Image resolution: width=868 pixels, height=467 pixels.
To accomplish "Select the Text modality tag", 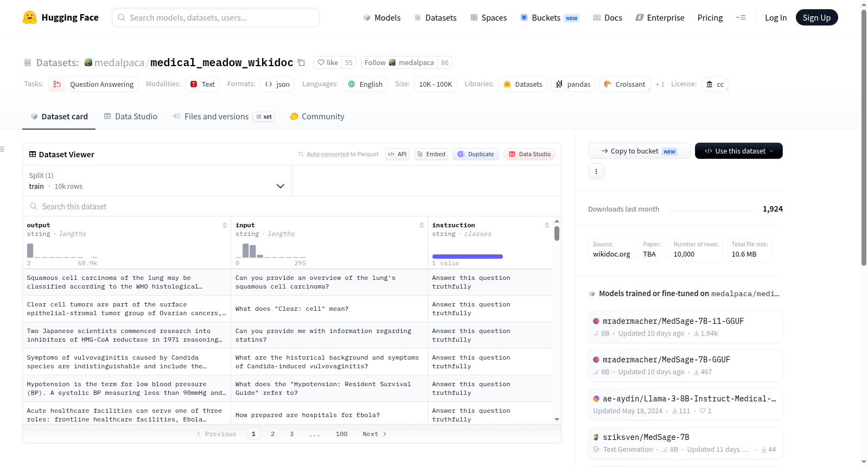I will [202, 84].
